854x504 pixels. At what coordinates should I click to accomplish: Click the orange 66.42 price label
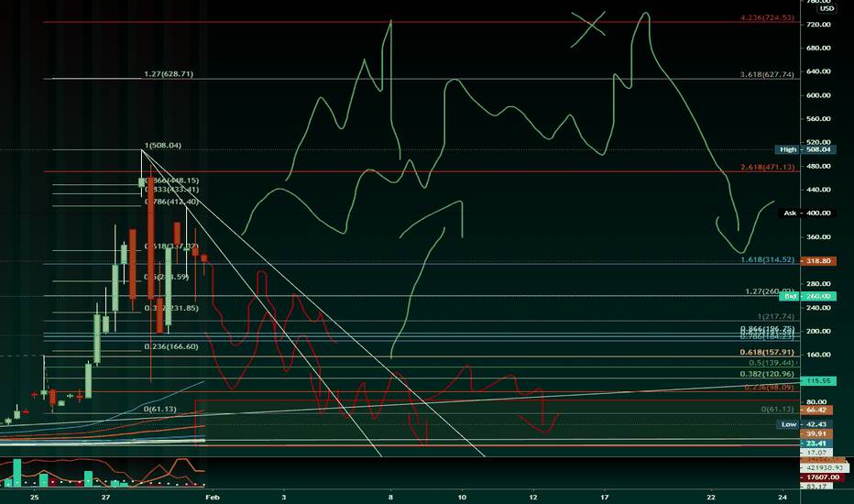[816, 411]
